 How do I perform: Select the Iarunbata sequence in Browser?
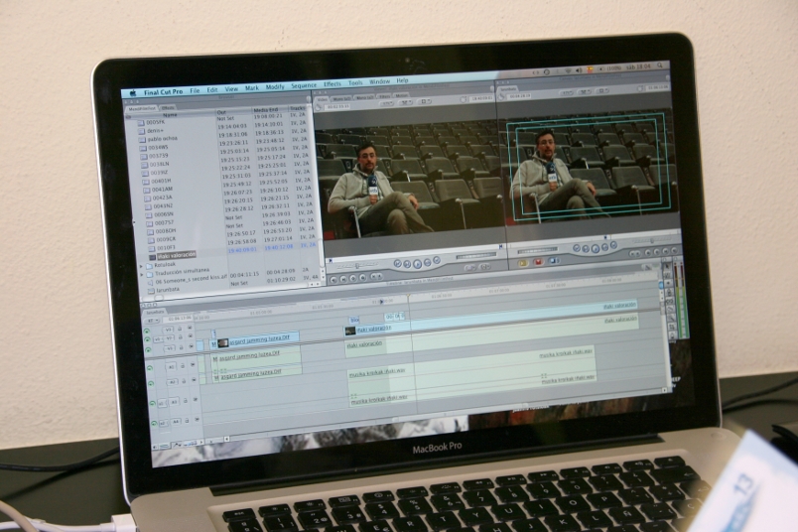(x=164, y=290)
